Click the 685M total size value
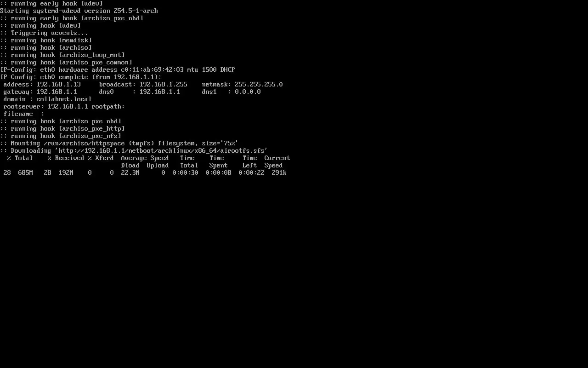This screenshot has width=588, height=368. pyautogui.click(x=25, y=172)
